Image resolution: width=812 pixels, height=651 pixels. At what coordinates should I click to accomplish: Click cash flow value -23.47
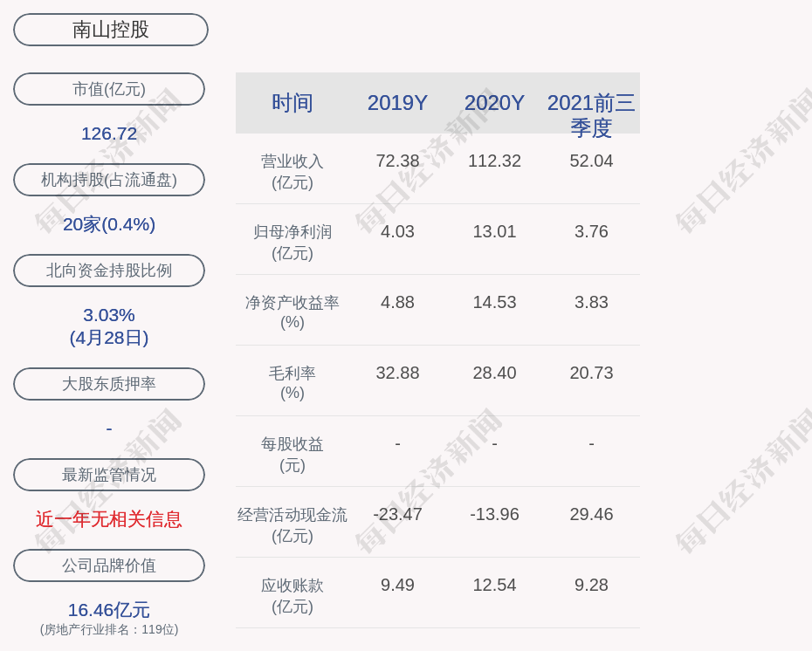pyautogui.click(x=398, y=514)
